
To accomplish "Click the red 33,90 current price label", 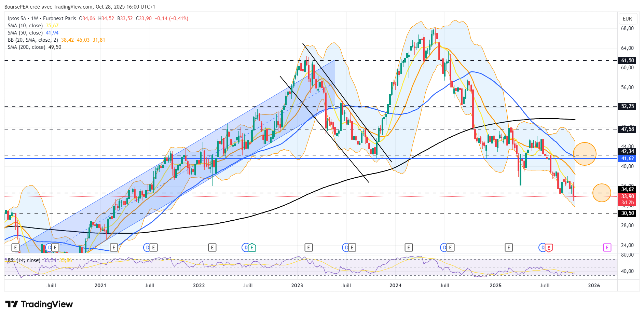I will tap(627, 196).
